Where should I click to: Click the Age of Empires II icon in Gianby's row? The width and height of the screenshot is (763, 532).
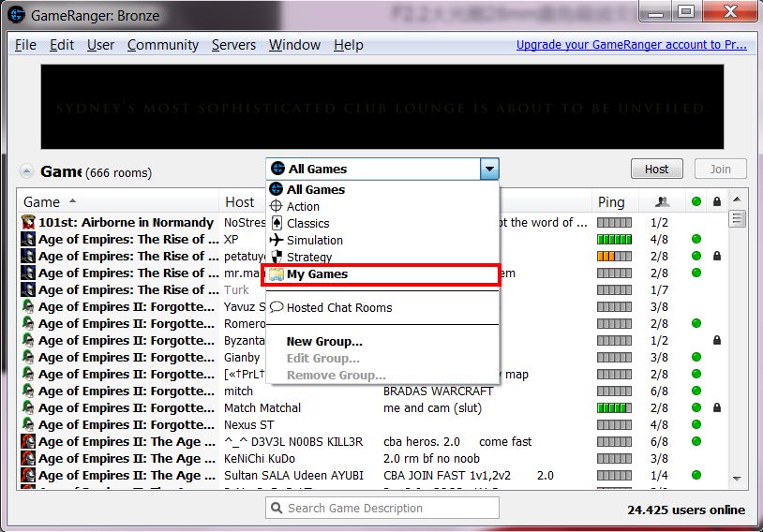coord(28,358)
